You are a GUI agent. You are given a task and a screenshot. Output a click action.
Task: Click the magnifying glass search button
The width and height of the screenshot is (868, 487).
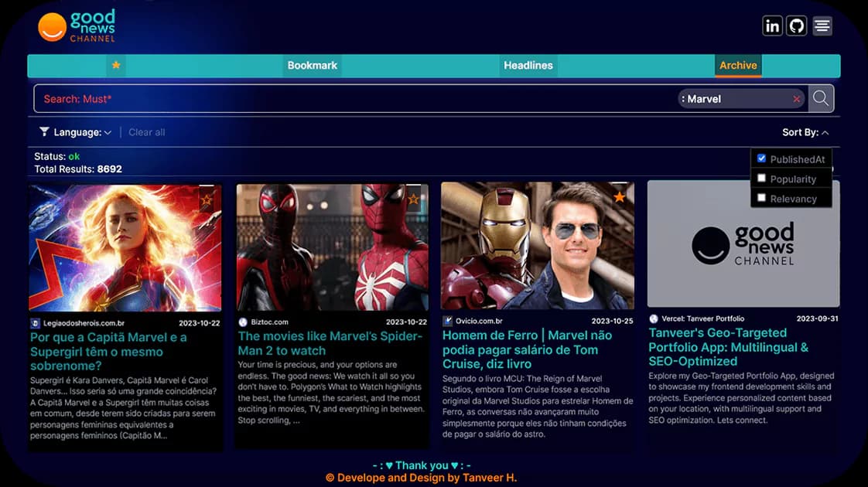coord(821,98)
